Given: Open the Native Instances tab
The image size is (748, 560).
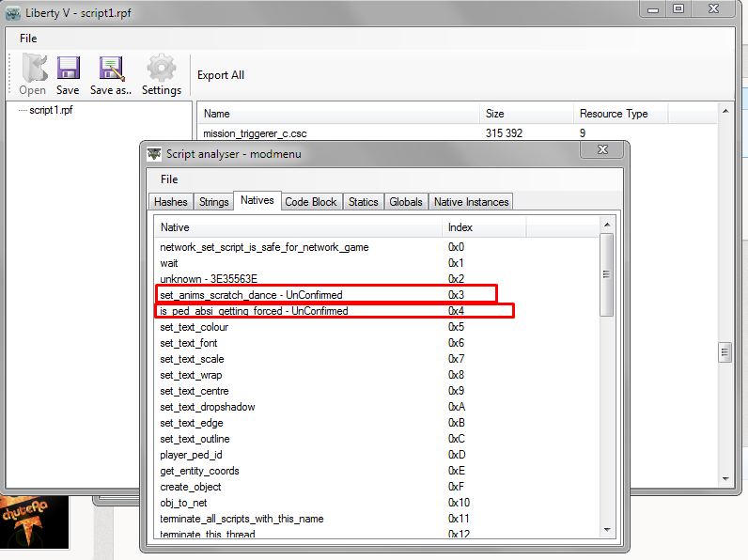Looking at the screenshot, I should coord(471,202).
